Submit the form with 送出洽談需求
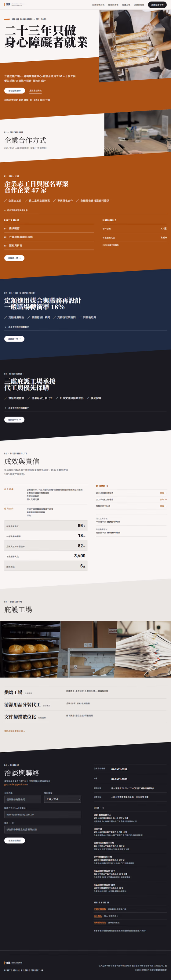 point(15,841)
